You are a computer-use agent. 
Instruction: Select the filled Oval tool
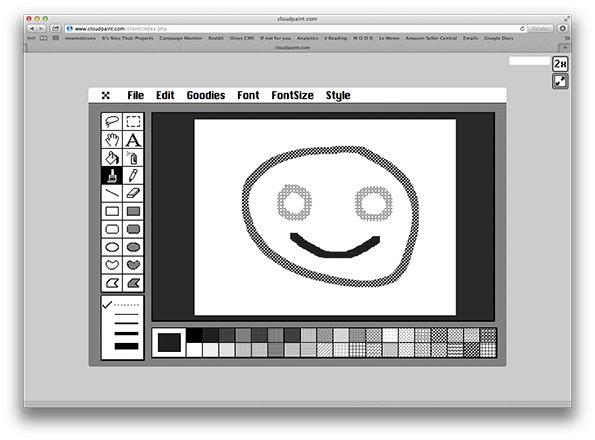point(133,247)
